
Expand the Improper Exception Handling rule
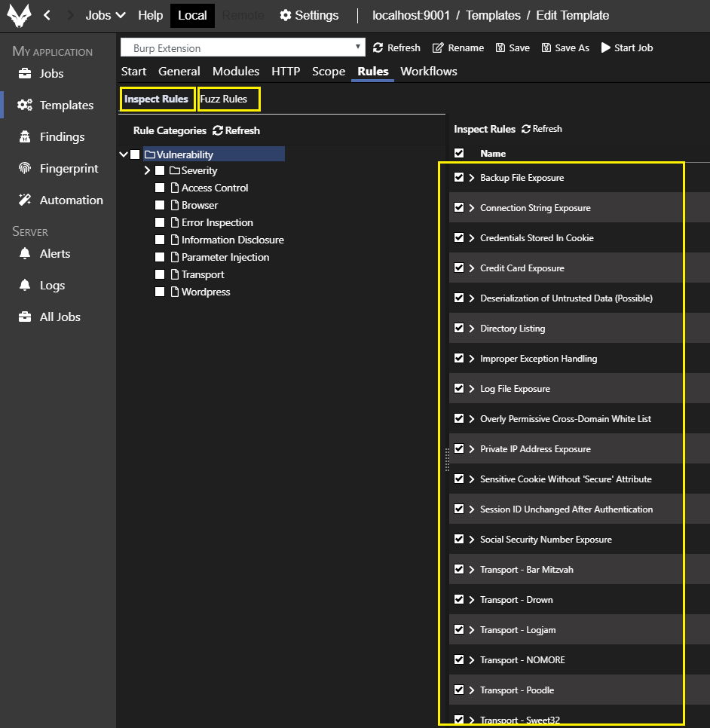[x=472, y=359]
